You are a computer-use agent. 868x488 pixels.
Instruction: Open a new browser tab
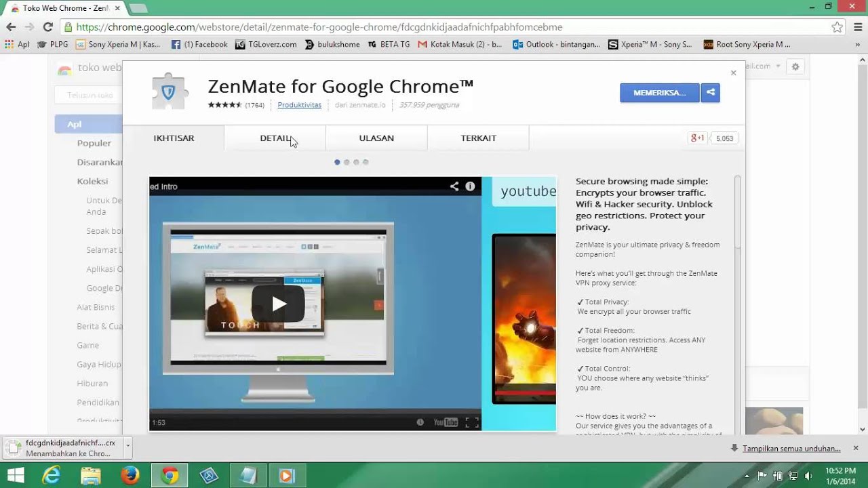pyautogui.click(x=138, y=8)
